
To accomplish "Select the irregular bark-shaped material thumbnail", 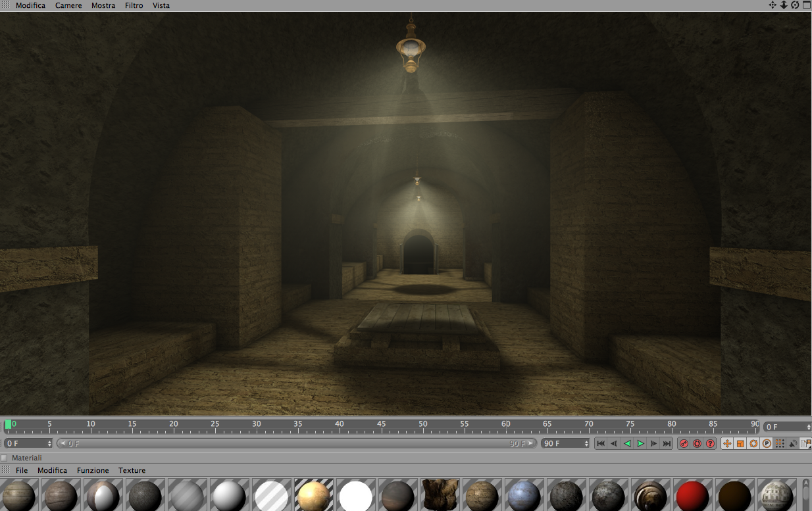I will [440, 495].
